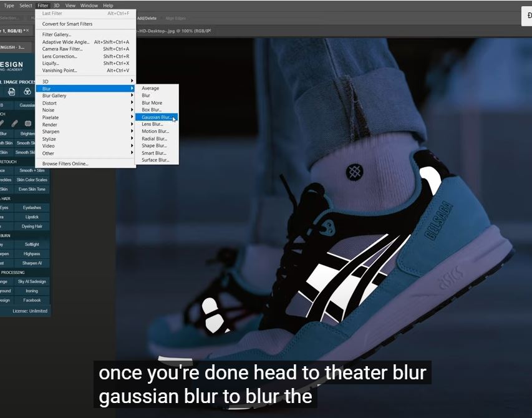Screen dimensions: 532x418
Task: Choose Surface Blur from the submenu
Action: point(155,160)
